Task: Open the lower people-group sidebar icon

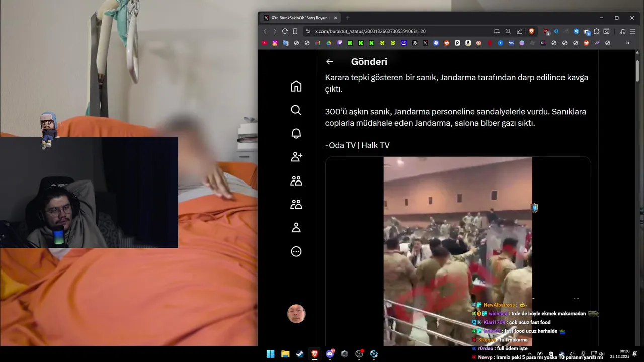Action: [x=296, y=204]
